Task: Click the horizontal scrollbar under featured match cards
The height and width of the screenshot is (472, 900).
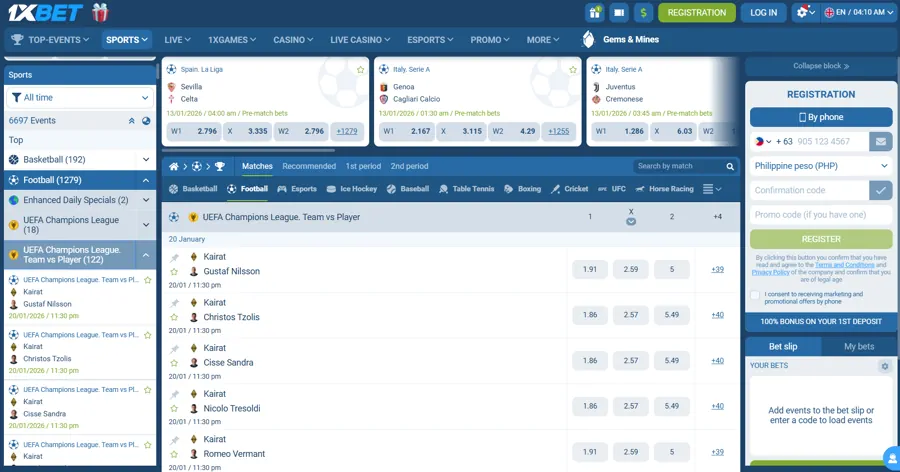Action: (x=249, y=151)
